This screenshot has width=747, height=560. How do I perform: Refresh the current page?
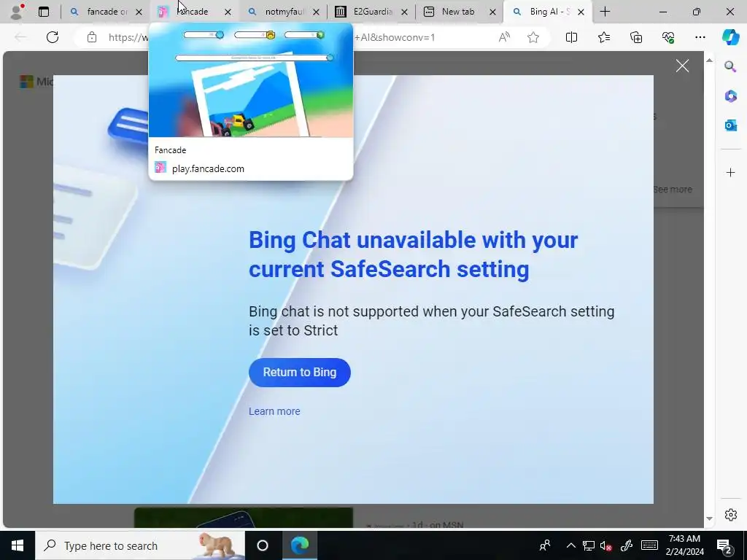pyautogui.click(x=53, y=37)
